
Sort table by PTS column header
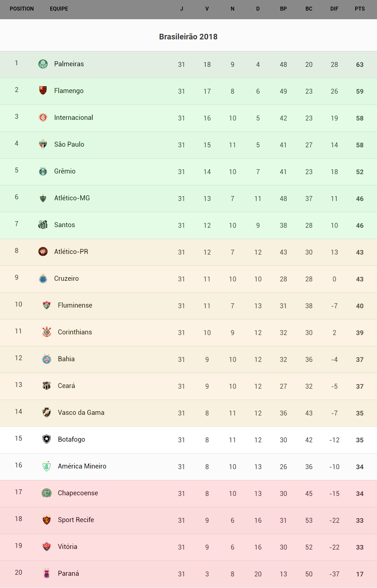[359, 9]
